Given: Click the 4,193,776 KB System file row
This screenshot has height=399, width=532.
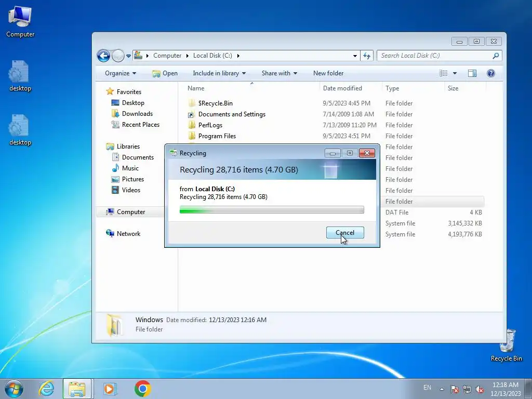Looking at the screenshot, I should (433, 234).
